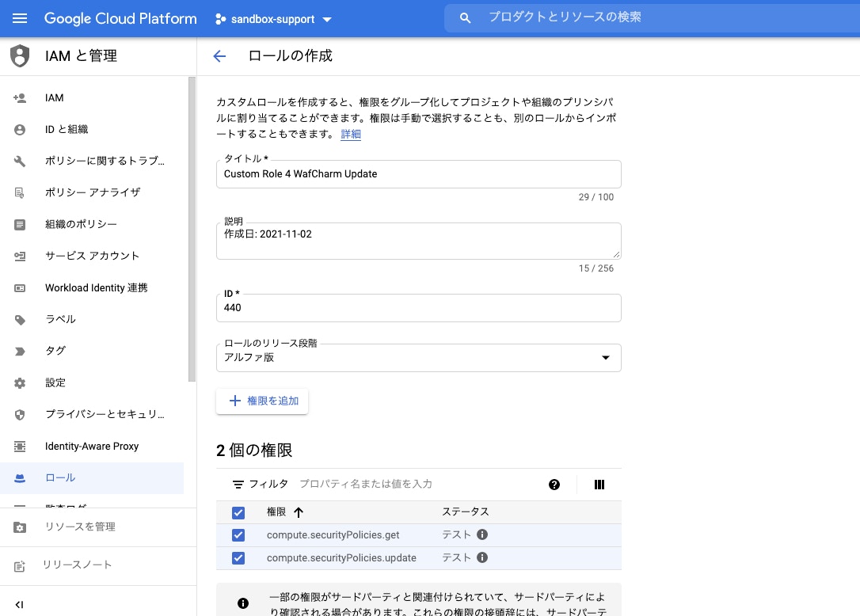Viewport: 860px width, 616px height.
Task: Open the sandbox-support project selector
Action: [274, 19]
